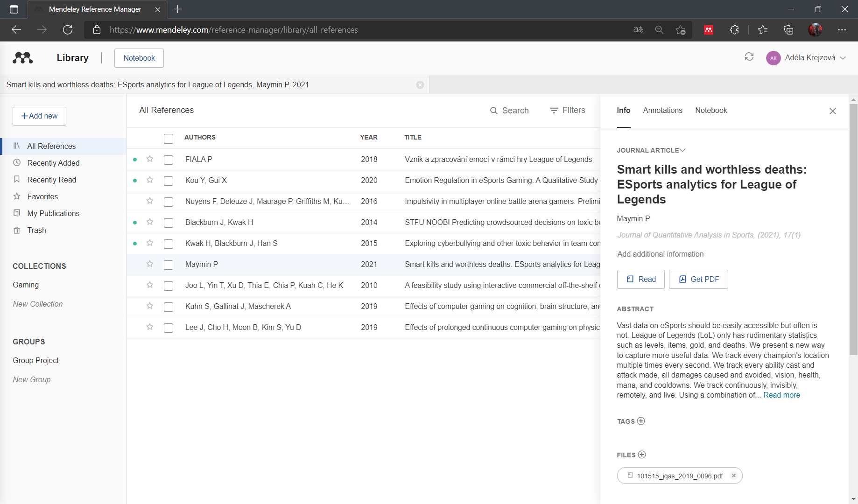Open the Notebook tab in side panel
The image size is (858, 504).
[711, 110]
